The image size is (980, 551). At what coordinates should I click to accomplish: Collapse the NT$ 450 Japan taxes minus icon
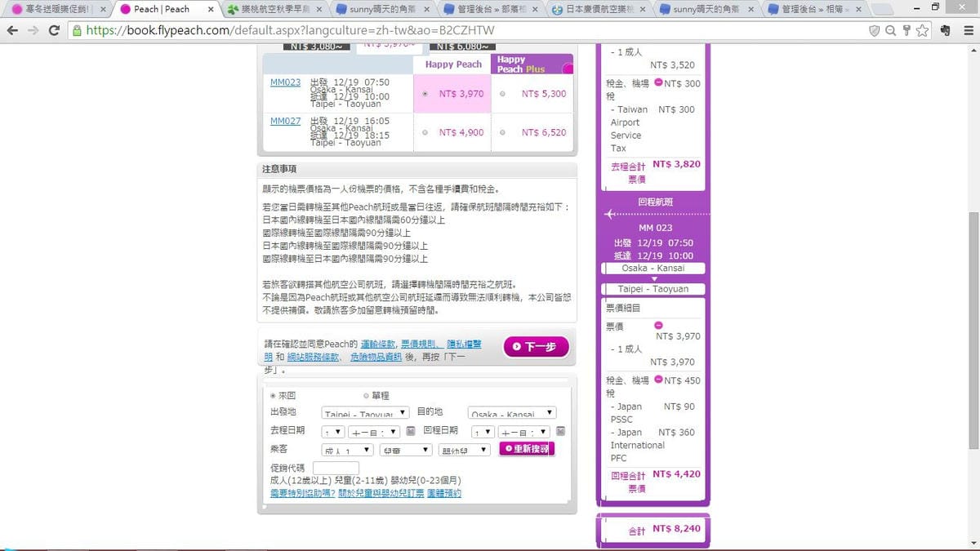pyautogui.click(x=658, y=380)
